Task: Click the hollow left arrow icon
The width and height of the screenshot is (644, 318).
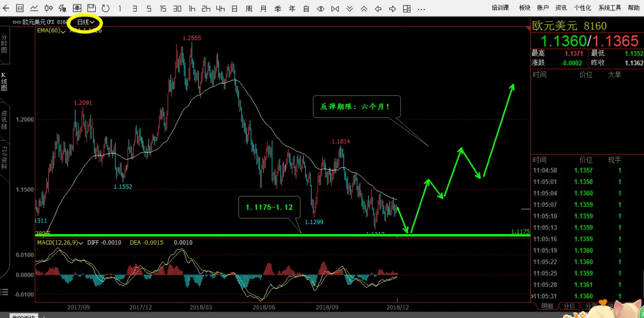Action: [378, 9]
